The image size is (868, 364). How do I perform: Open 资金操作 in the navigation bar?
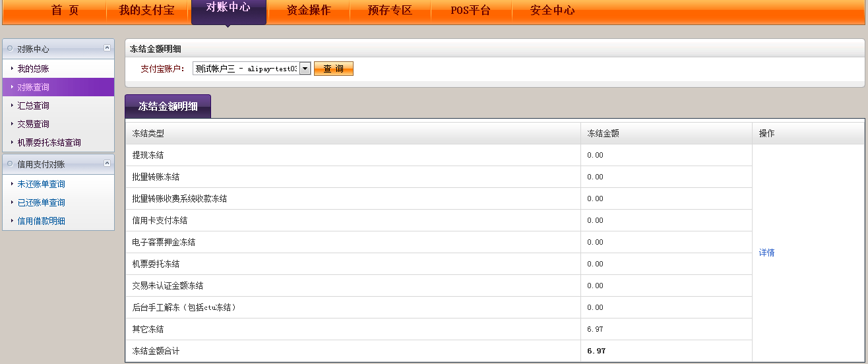(x=309, y=11)
